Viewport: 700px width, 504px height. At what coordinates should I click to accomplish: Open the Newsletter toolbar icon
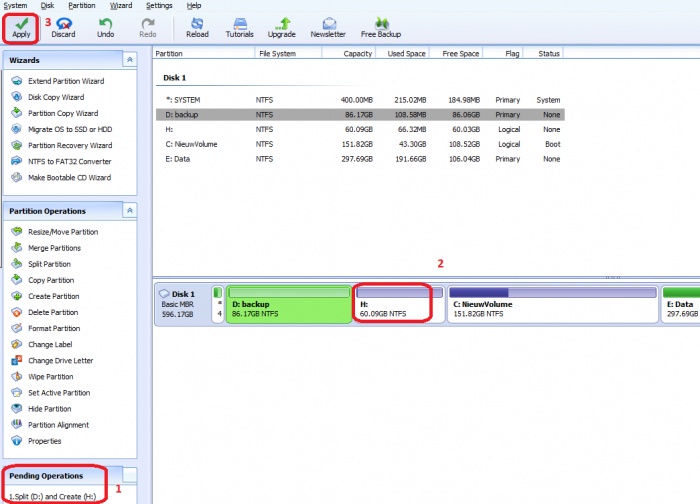coord(328,23)
